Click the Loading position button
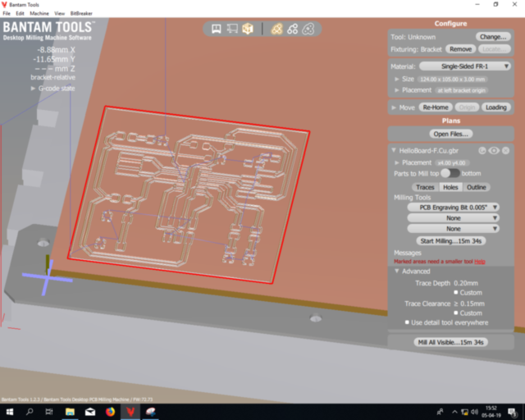 [x=495, y=107]
